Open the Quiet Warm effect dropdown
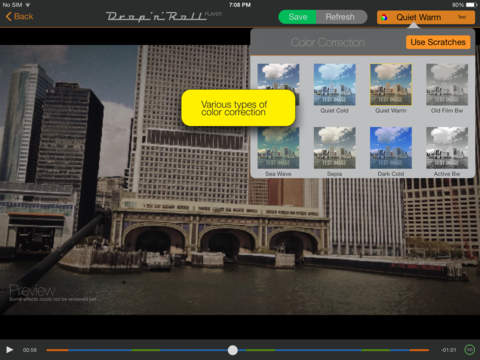 pyautogui.click(x=426, y=17)
